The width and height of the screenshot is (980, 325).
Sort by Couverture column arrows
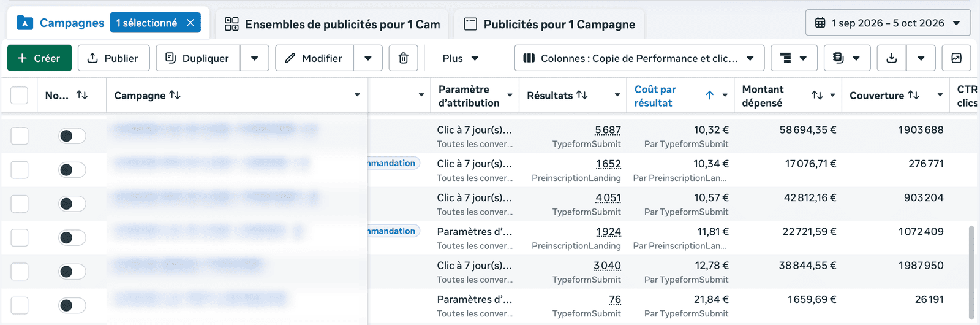pyautogui.click(x=913, y=95)
